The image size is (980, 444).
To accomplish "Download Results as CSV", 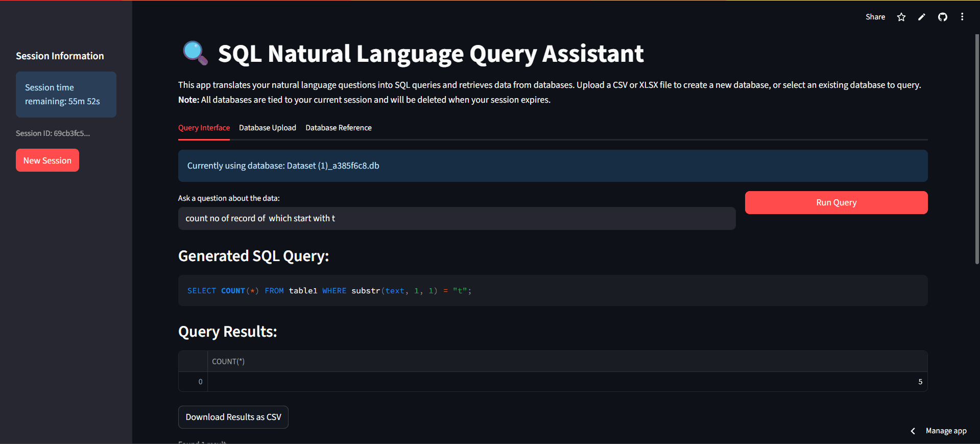I will [233, 417].
